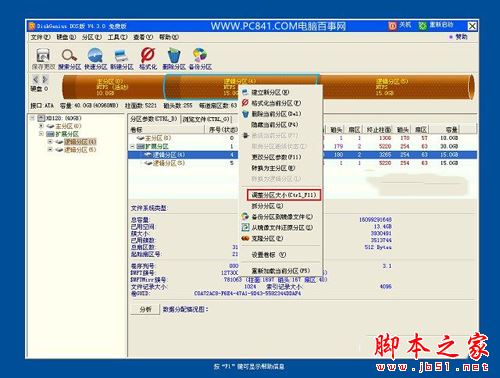Launch Quick Partition (快速分区) from toolbar
Viewport: 500px width, 378px height.
tap(95, 59)
